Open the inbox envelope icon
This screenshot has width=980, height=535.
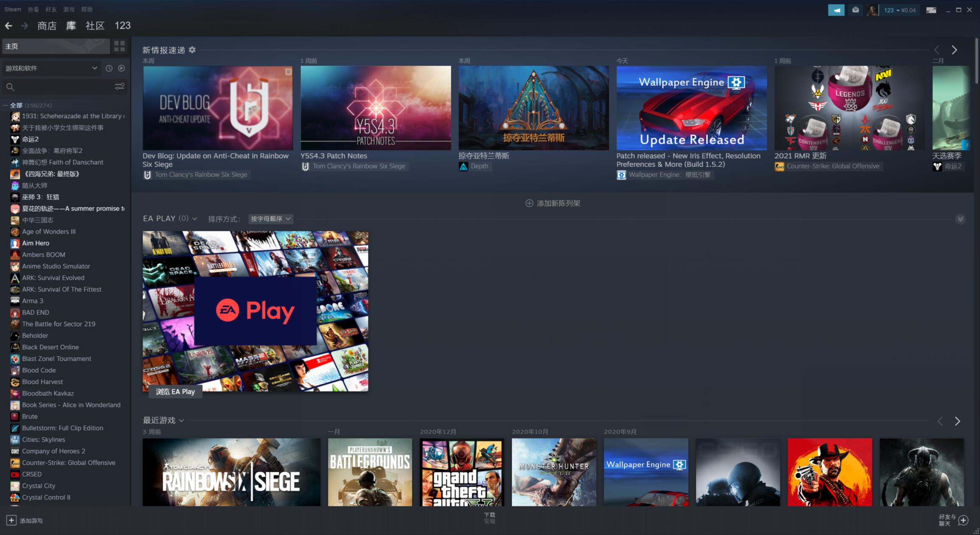click(x=855, y=10)
